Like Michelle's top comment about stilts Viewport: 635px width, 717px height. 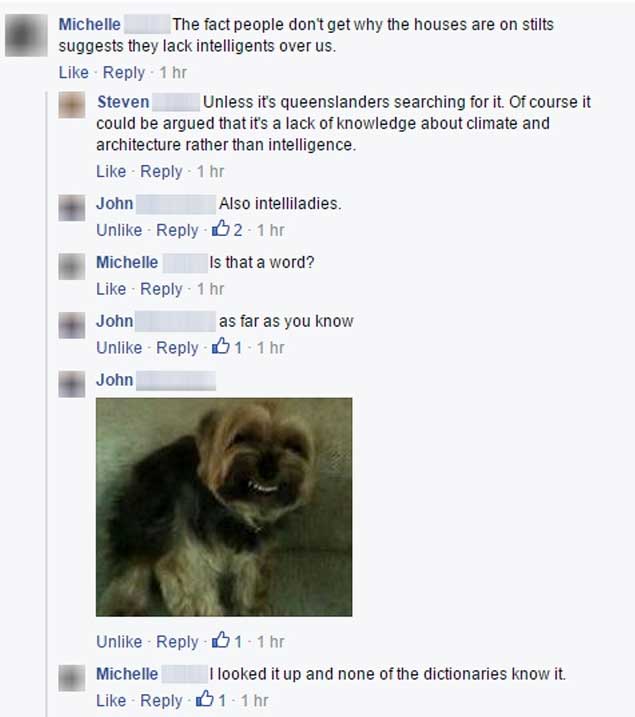pos(74,72)
